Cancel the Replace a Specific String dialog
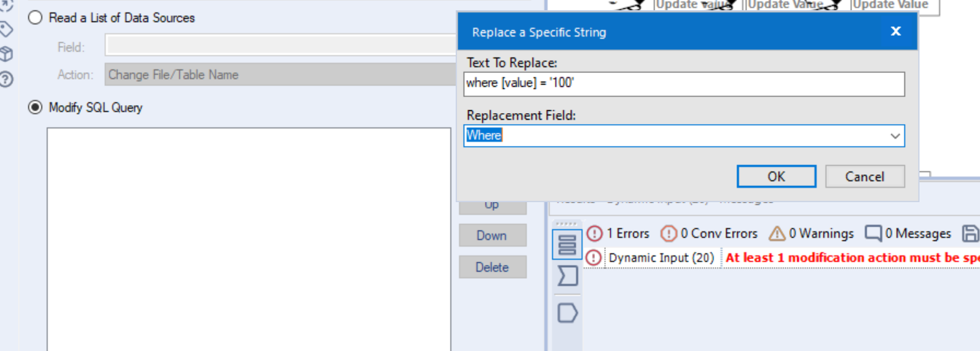The height and width of the screenshot is (351, 980). (865, 177)
